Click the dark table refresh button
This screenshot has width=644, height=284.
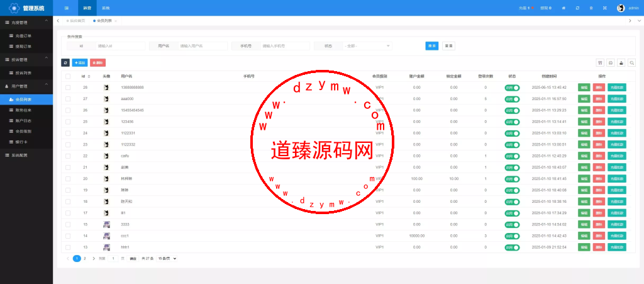click(x=65, y=62)
